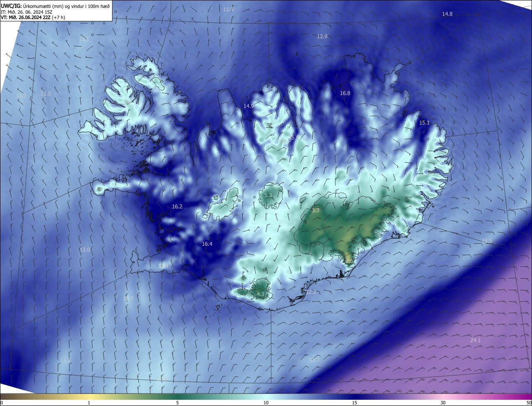Pick the 16.8 value on the map
The width and height of the screenshot is (532, 406).
(345, 93)
